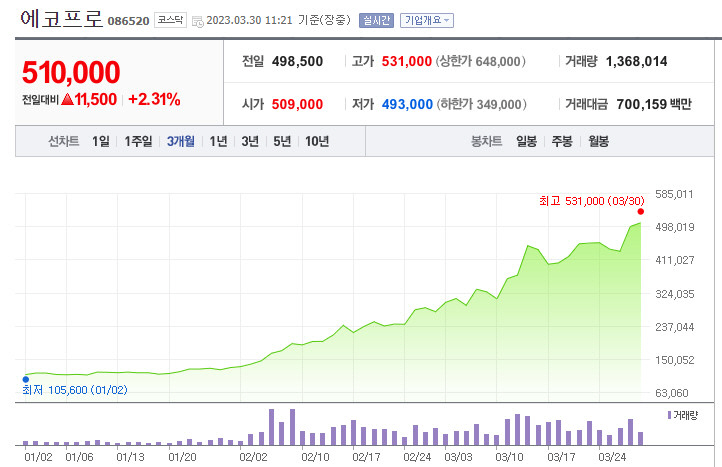Click the 전일대비 change amount 11,500
The image size is (722, 467).
[96, 99]
